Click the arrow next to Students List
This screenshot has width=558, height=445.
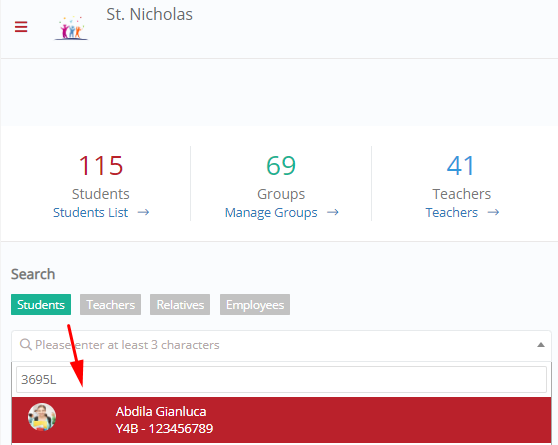tap(143, 213)
